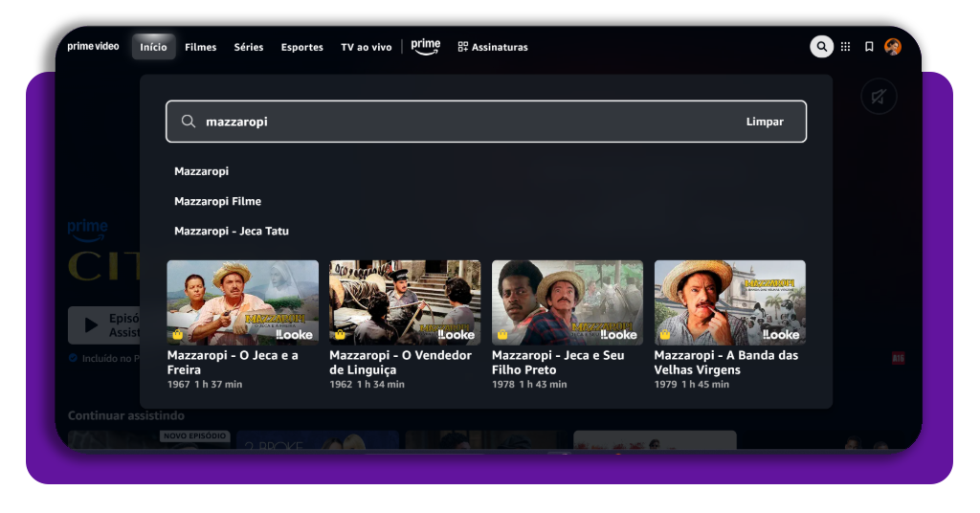Click shopping bag icon on O Jeca e a Freira

[x=177, y=335]
